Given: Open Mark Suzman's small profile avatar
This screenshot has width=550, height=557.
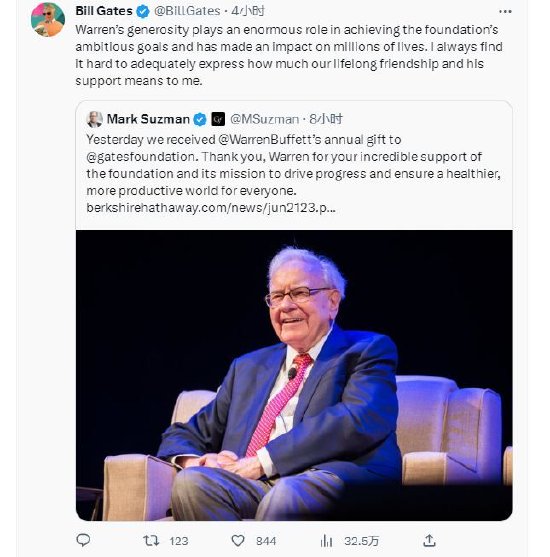Looking at the screenshot, I should (94, 119).
